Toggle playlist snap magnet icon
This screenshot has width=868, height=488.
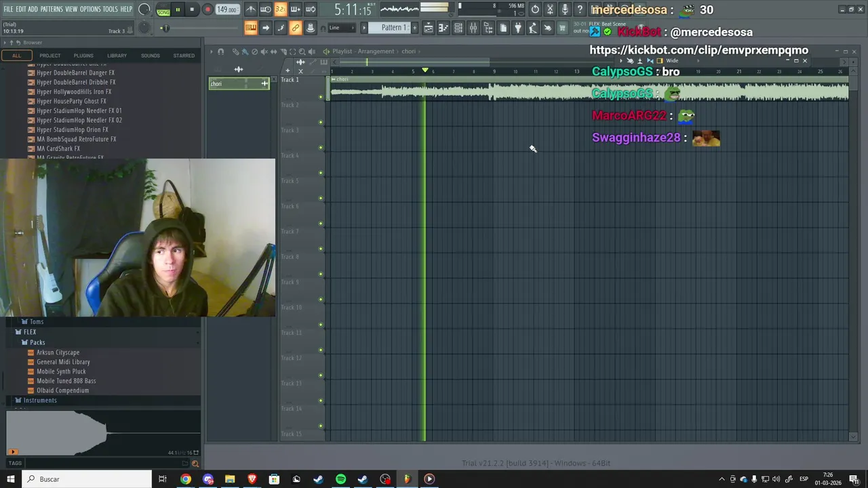pyautogui.click(x=220, y=52)
